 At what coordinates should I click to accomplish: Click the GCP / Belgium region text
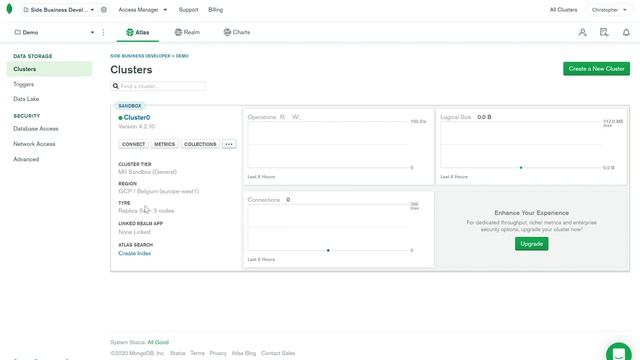click(x=159, y=191)
